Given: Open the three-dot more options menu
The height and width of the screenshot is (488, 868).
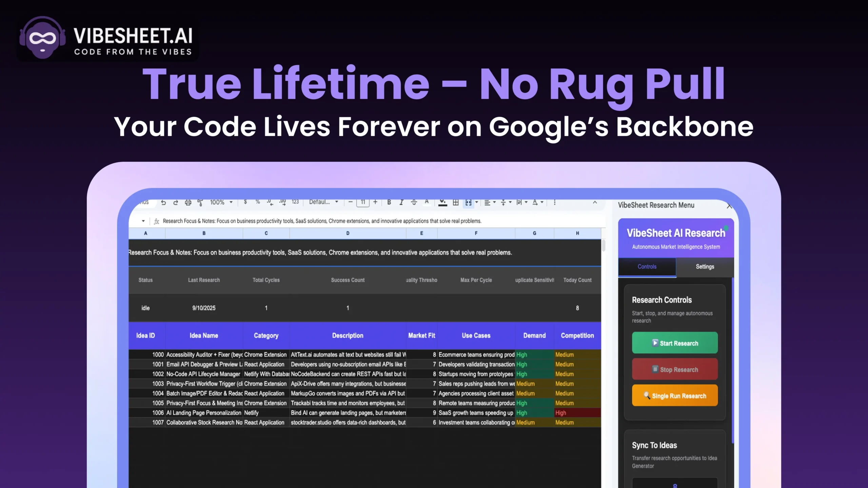Looking at the screenshot, I should 554,202.
